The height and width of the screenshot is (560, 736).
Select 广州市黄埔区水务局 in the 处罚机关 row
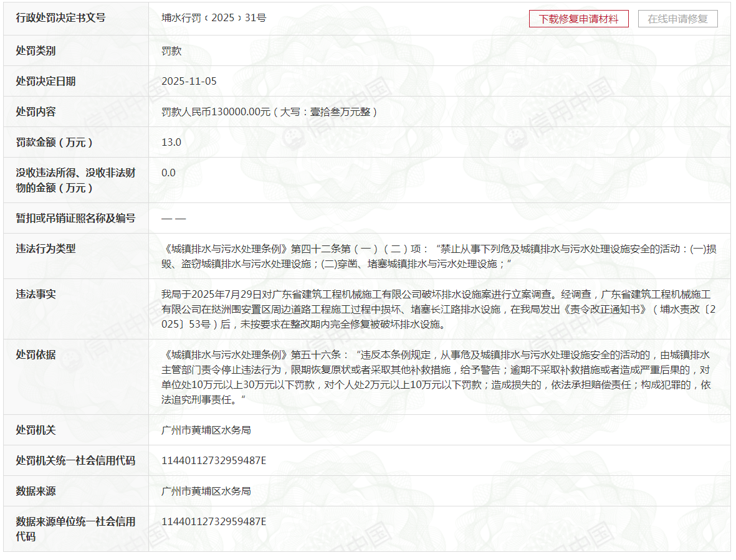tap(206, 430)
